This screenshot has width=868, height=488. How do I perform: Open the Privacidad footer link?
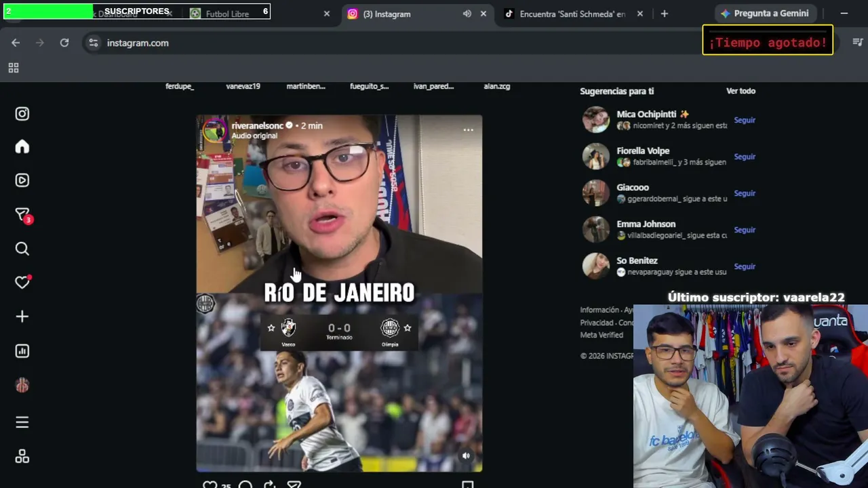pos(597,323)
